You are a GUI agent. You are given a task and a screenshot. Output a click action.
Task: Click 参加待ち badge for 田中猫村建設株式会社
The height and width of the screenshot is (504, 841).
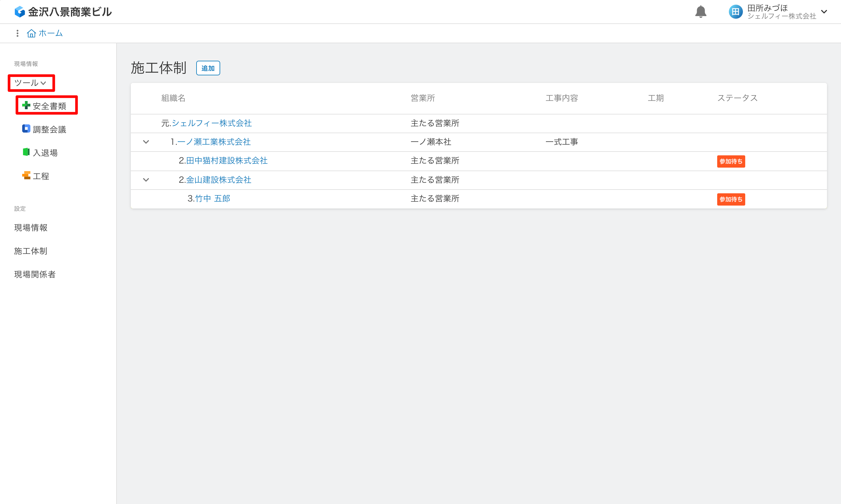(x=731, y=161)
